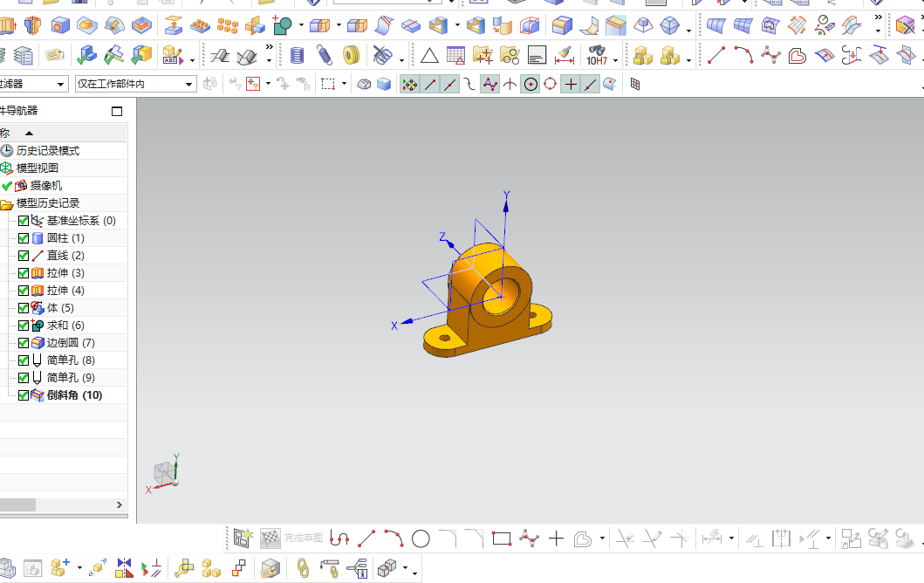The width and height of the screenshot is (924, 583).
Task: Maximize the Part Navigator panel
Action: [x=117, y=112]
